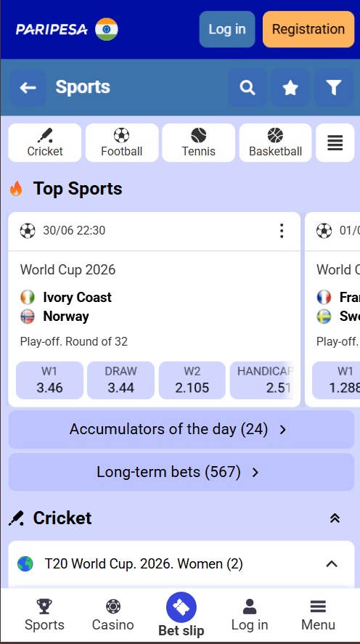This screenshot has height=644, width=360.
Task: Collapse the Cricket section double chevron
Action: click(x=335, y=518)
